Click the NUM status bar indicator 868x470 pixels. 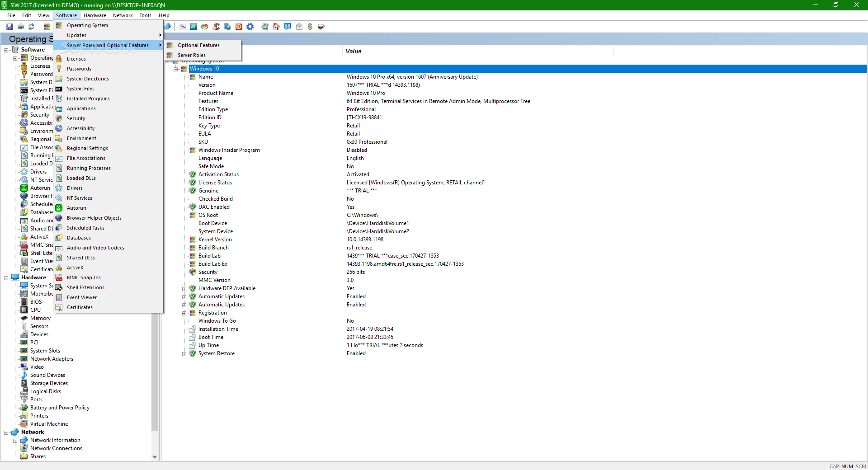(x=847, y=466)
